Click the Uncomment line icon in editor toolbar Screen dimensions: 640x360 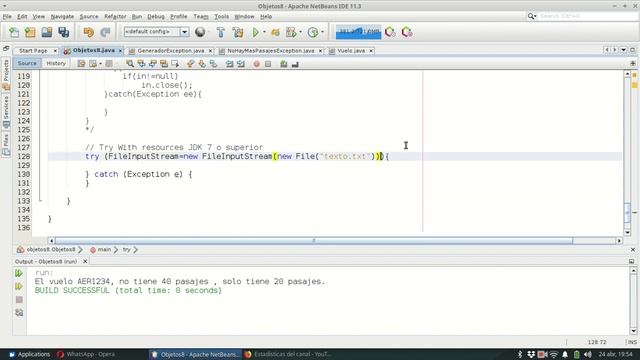(x=295, y=64)
